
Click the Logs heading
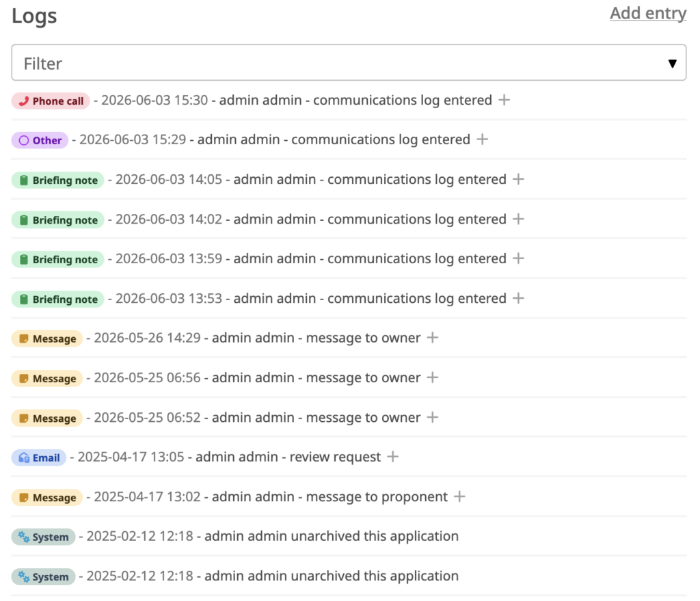[x=34, y=16]
